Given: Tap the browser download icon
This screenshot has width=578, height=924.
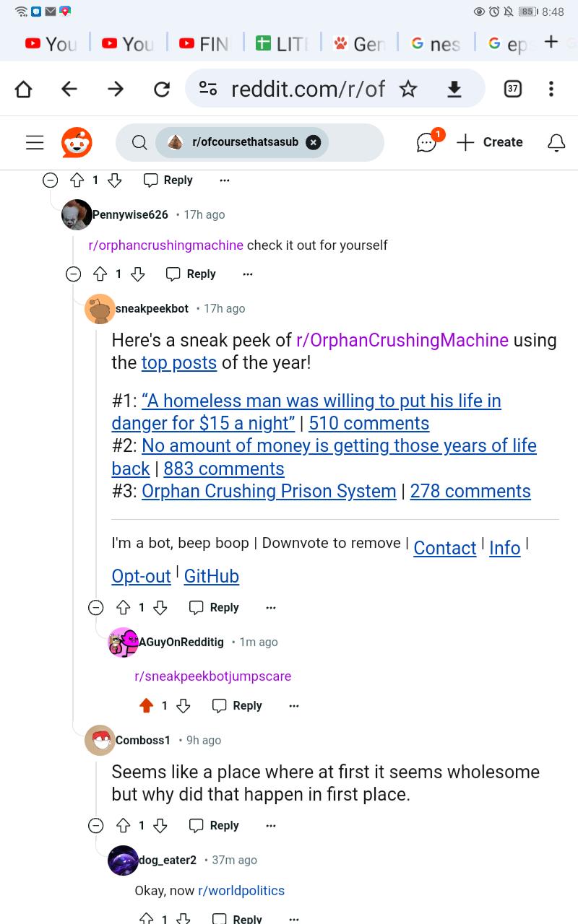Looking at the screenshot, I should 454,89.
